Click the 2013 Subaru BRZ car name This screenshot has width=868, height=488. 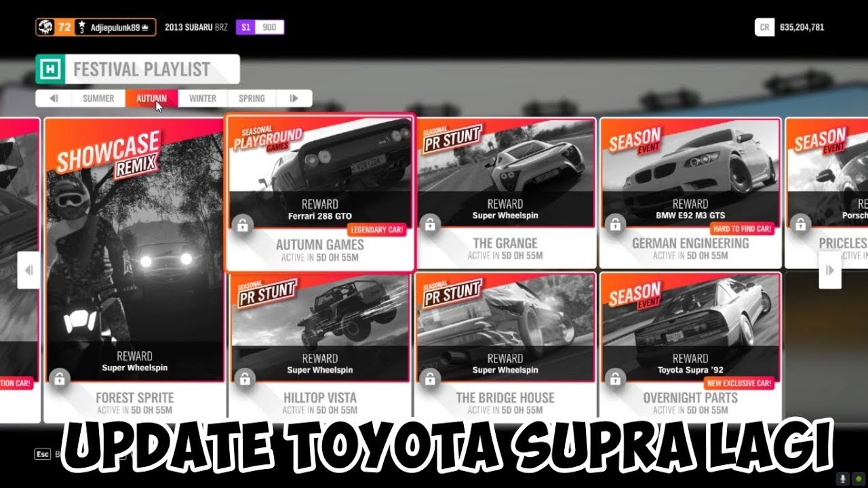click(x=196, y=28)
